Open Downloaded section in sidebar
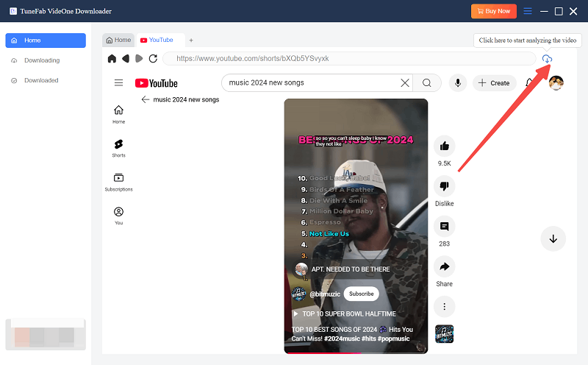The image size is (588, 365). click(x=41, y=80)
